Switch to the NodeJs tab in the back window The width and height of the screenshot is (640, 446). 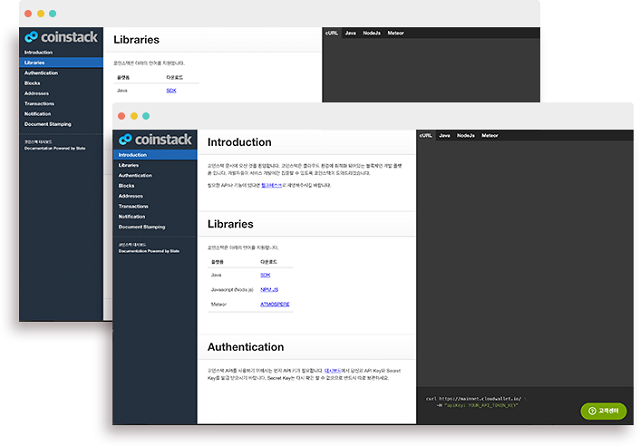click(x=371, y=33)
